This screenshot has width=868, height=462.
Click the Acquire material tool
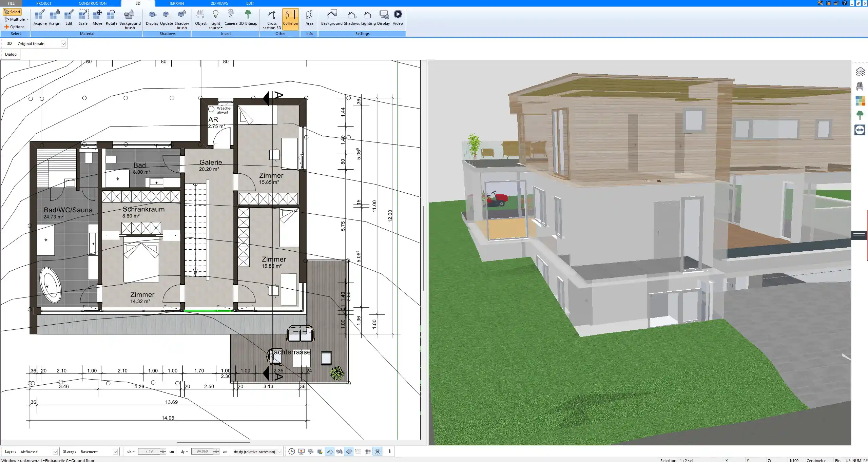pyautogui.click(x=40, y=18)
